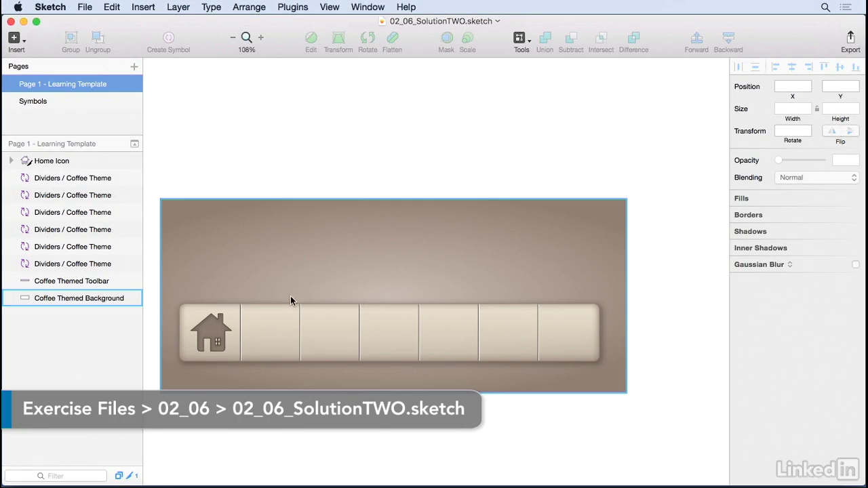
Task: Zoom in with the plus icon
Action: click(261, 38)
